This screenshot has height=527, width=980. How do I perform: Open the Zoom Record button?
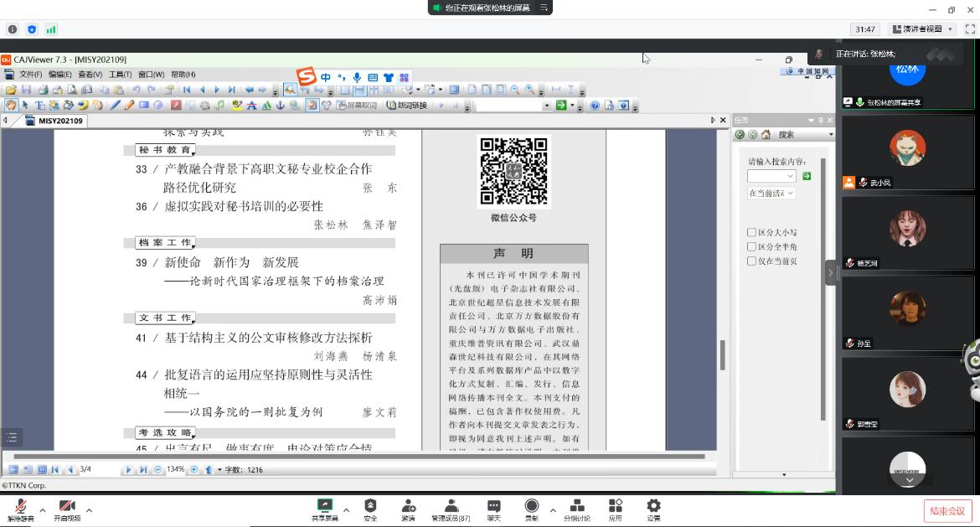pyautogui.click(x=531, y=509)
